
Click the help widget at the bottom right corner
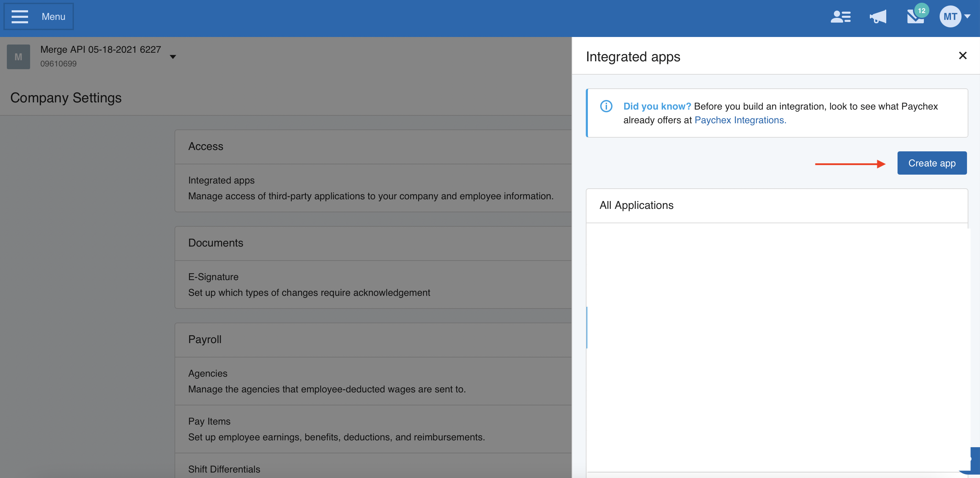[974, 460]
